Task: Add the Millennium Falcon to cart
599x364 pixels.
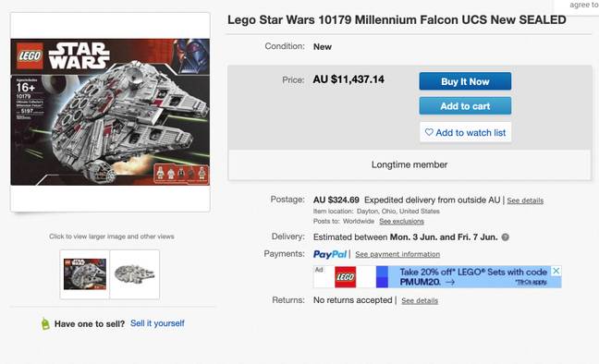Action: click(465, 106)
